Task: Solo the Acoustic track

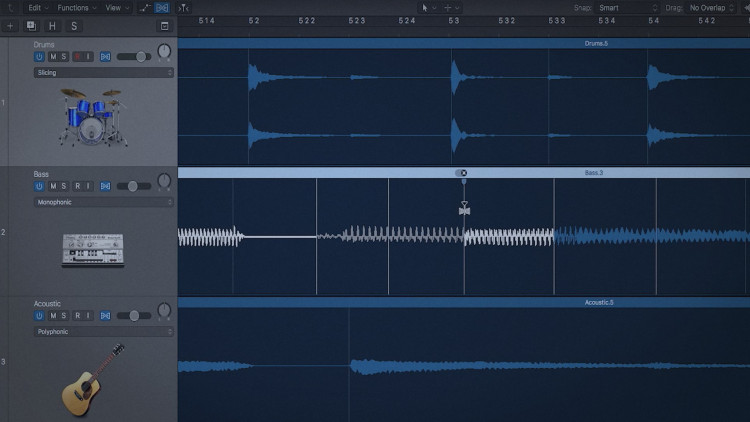Action: pos(64,316)
